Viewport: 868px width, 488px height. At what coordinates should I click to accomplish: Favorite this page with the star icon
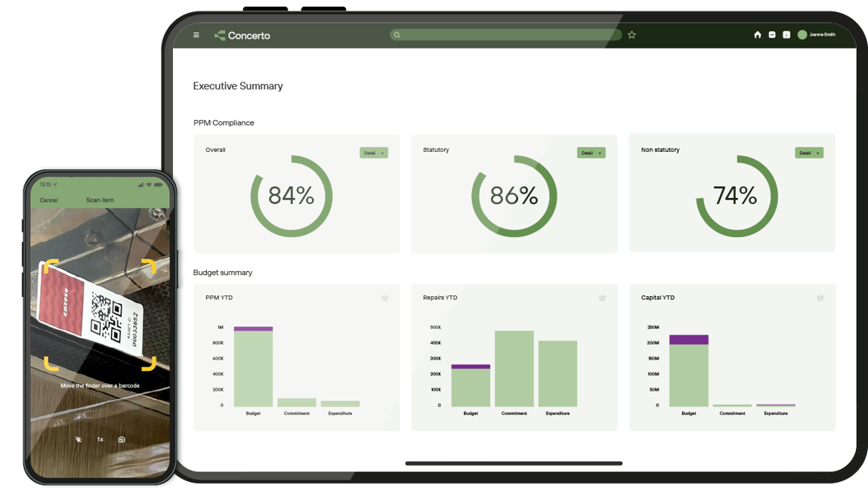[632, 35]
